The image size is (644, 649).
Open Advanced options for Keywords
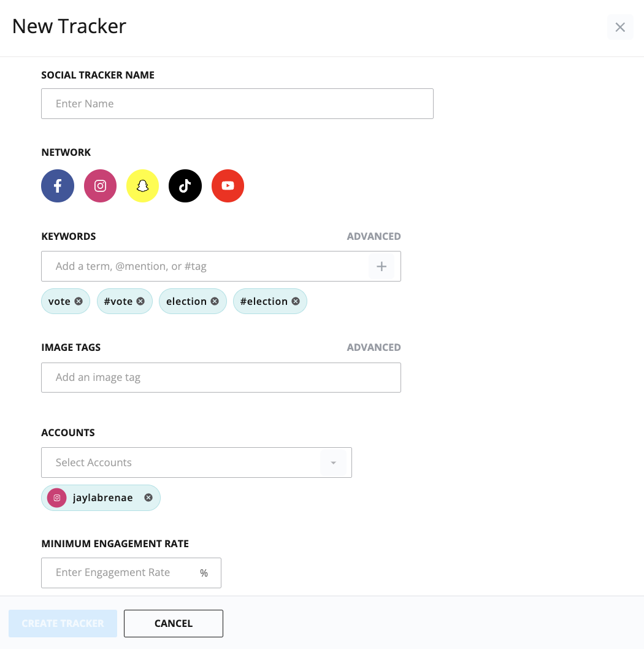(374, 236)
